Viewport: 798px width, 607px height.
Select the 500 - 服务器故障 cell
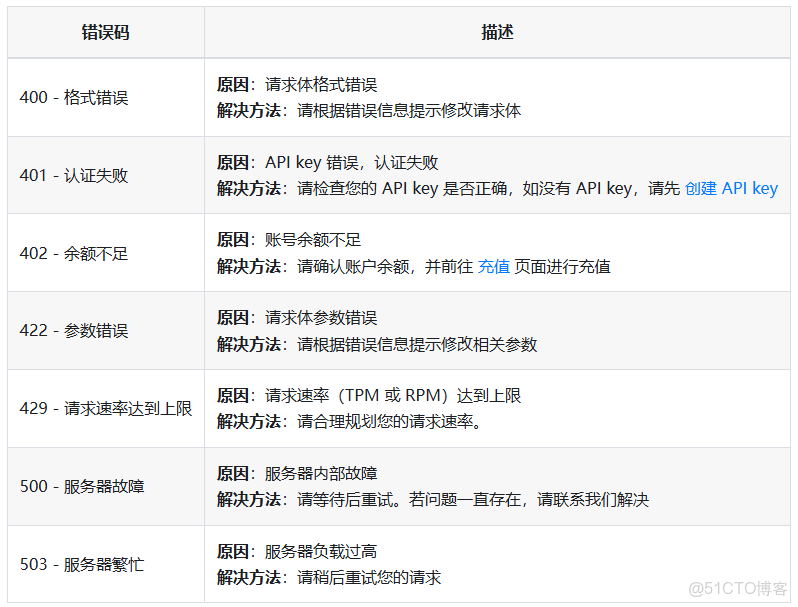point(106,486)
